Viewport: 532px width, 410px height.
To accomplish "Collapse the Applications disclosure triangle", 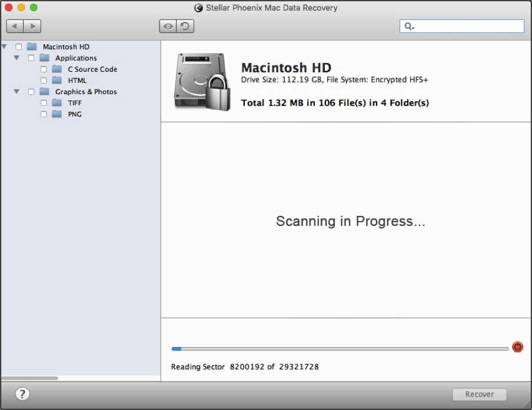I will [16, 58].
